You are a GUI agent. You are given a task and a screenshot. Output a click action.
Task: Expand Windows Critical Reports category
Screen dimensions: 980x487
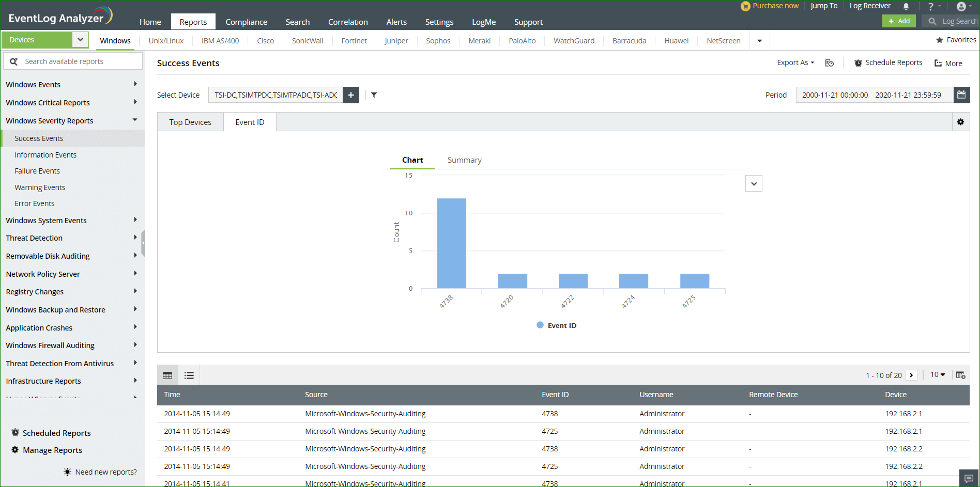(135, 102)
